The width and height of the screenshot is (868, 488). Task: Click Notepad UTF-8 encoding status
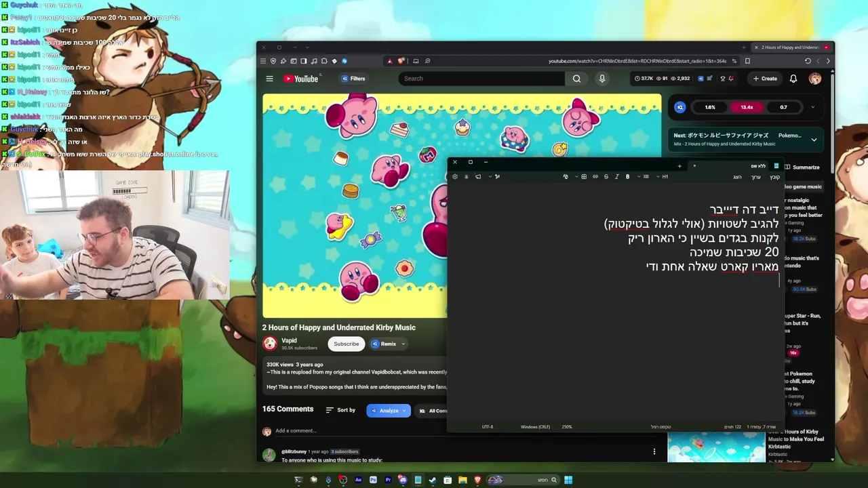(488, 427)
